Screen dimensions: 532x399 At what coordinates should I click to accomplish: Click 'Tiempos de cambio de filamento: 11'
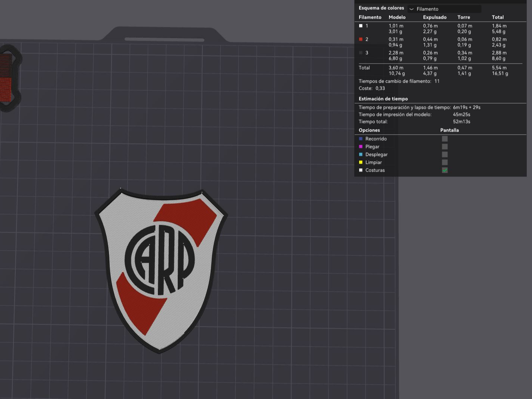399,81
